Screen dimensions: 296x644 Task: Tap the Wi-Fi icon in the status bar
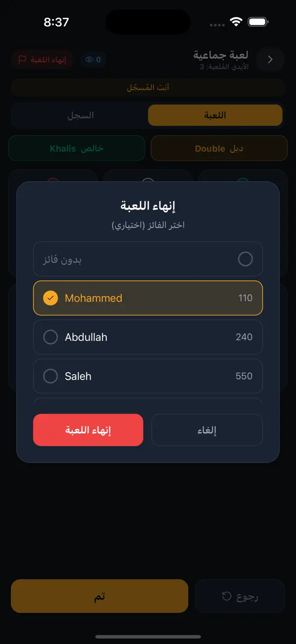(236, 22)
